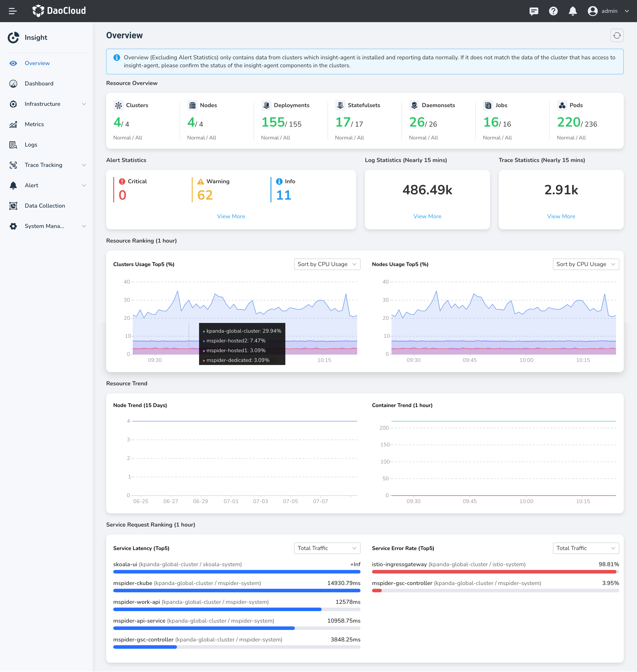Select Overview in the sidebar
637x672 pixels.
(37, 63)
